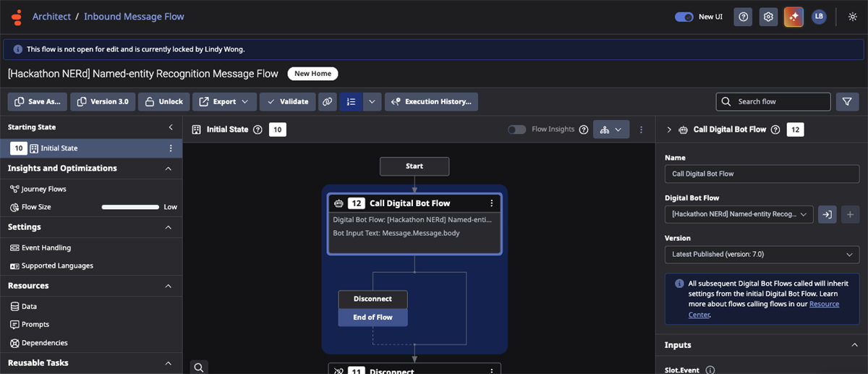
Task: Open the settings gear in header
Action: pyautogui.click(x=768, y=17)
